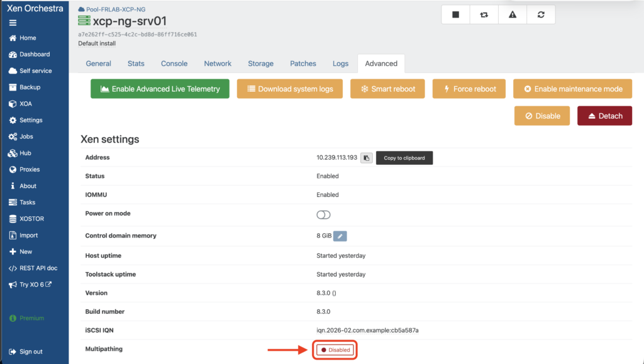This screenshot has height=364, width=644.
Task: Copy the host address to clipboard
Action: tap(367, 158)
